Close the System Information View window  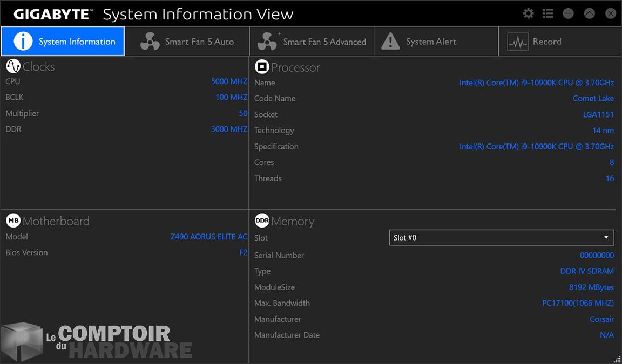pos(611,14)
